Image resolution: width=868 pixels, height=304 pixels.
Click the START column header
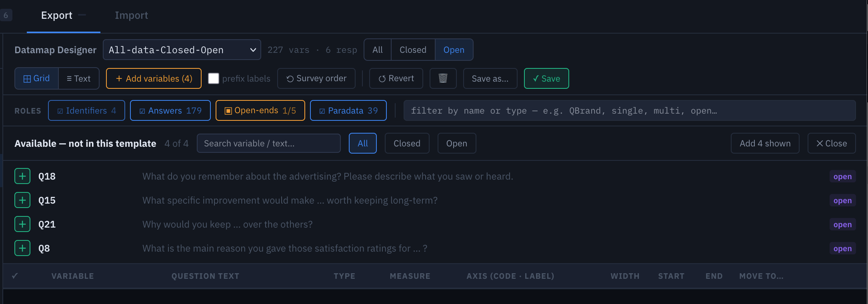point(671,276)
